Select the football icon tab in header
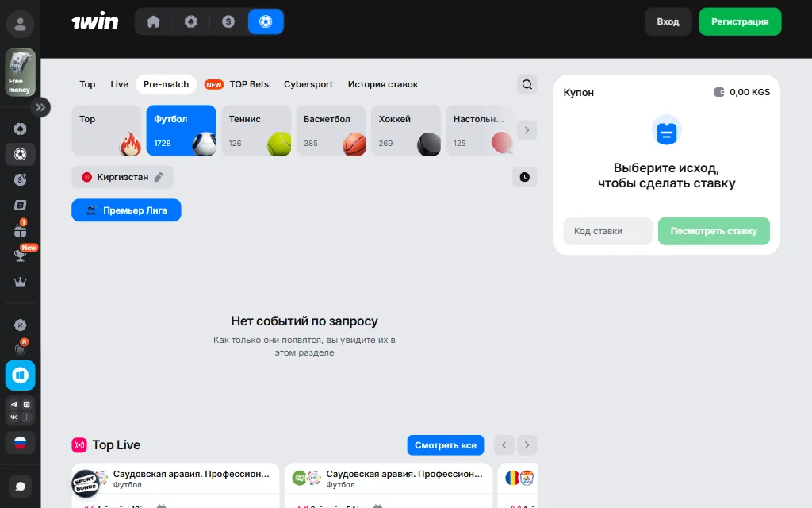 click(x=266, y=21)
